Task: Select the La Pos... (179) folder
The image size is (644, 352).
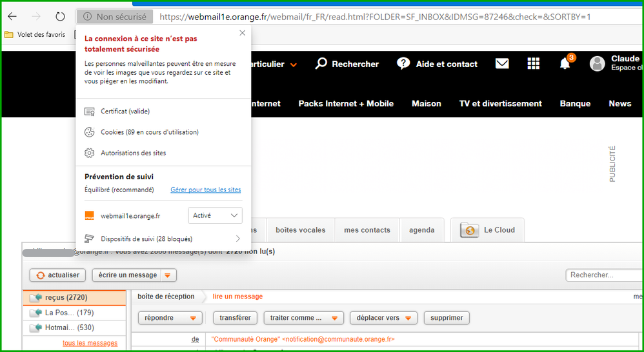Action: tap(74, 313)
